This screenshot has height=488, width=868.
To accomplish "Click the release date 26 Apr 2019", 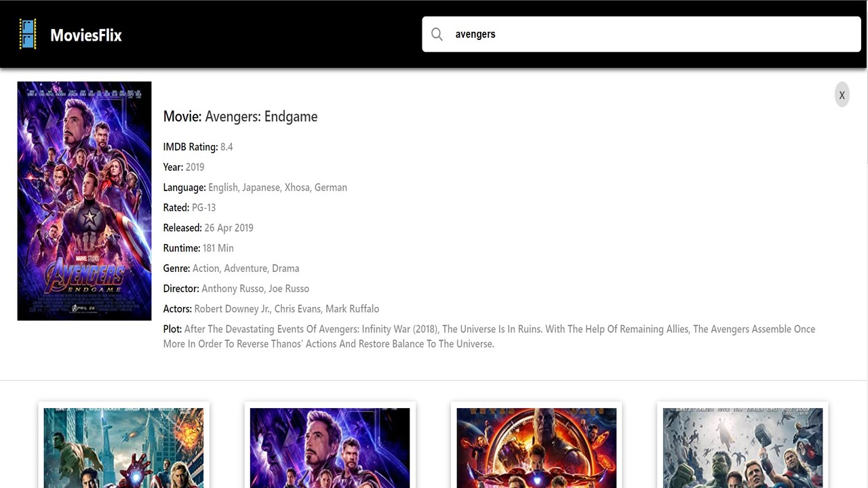I will click(x=229, y=228).
